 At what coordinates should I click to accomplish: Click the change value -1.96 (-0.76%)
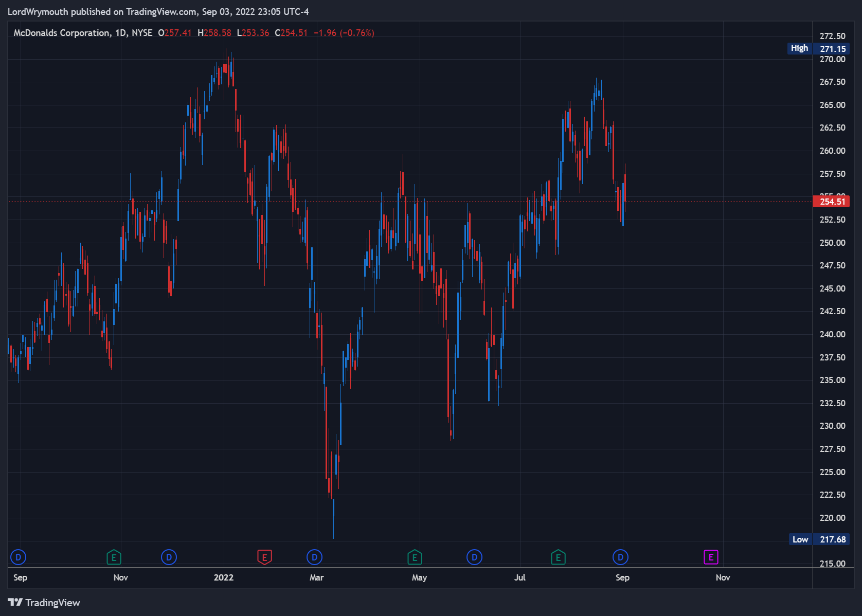(x=344, y=33)
